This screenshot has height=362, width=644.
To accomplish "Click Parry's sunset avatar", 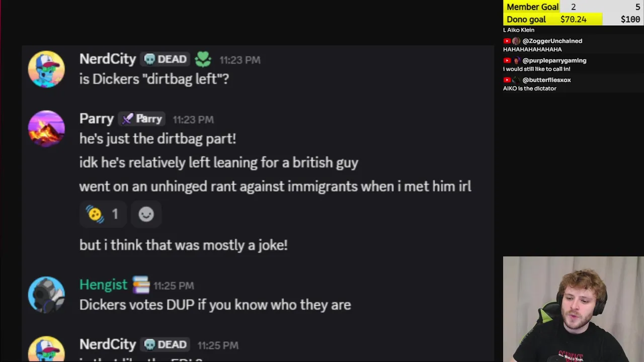I will tap(46, 129).
